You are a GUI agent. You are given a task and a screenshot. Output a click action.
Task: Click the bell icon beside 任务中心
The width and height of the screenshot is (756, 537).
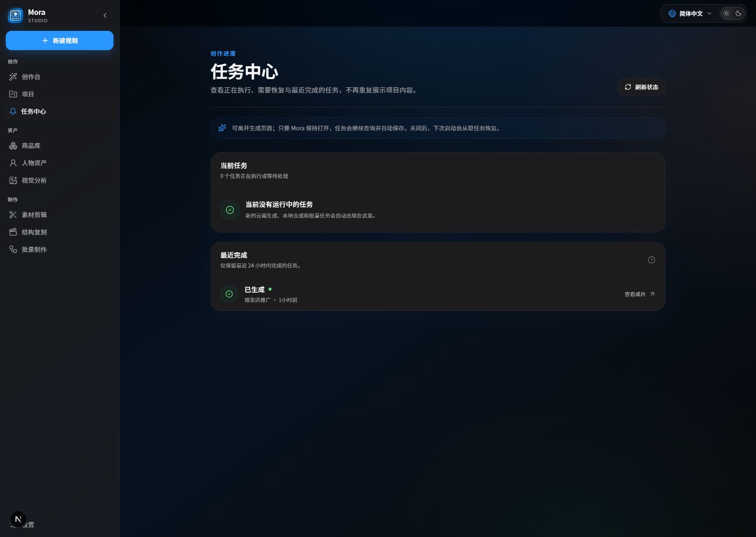[x=13, y=111]
